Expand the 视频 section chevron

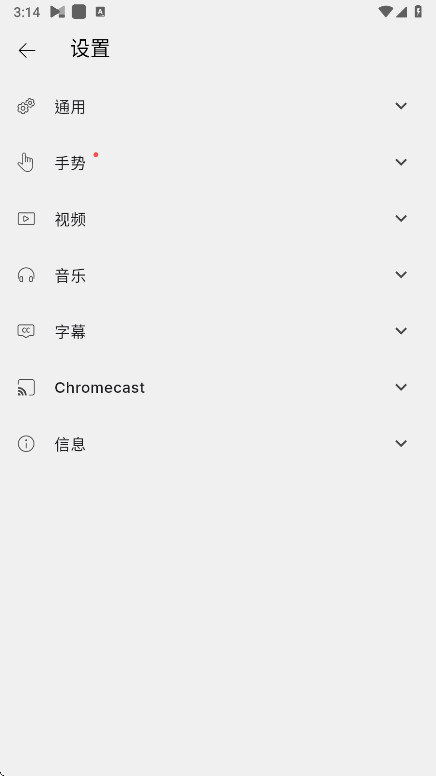click(401, 218)
